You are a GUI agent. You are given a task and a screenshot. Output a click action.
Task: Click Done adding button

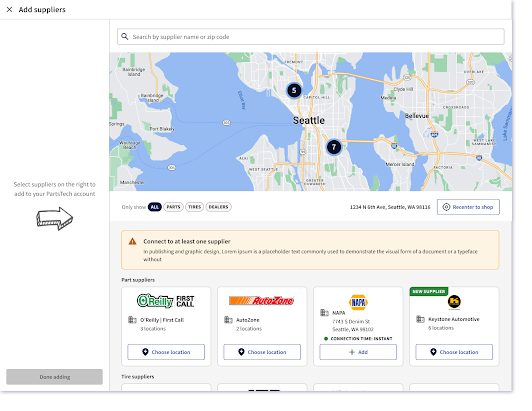click(54, 377)
